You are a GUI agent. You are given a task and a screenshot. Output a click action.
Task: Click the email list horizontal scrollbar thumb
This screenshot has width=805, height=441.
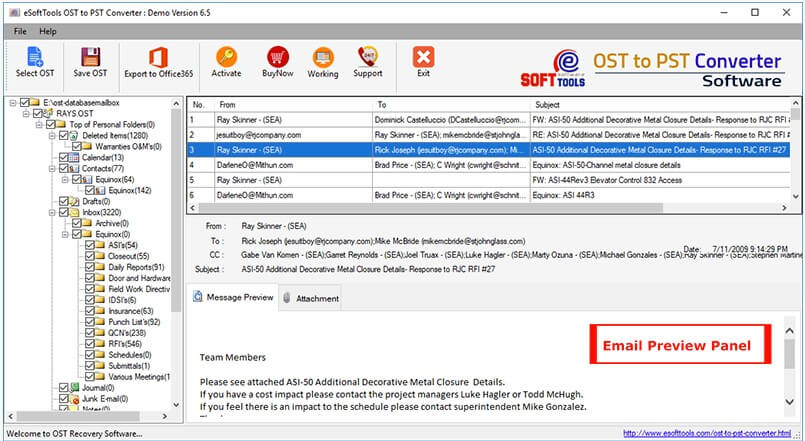click(430, 208)
